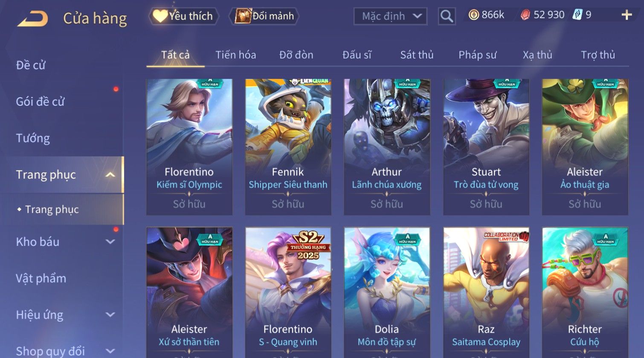This screenshot has width=644, height=358.
Task: Expand the Kho báu sidebar section
Action: [110, 242]
